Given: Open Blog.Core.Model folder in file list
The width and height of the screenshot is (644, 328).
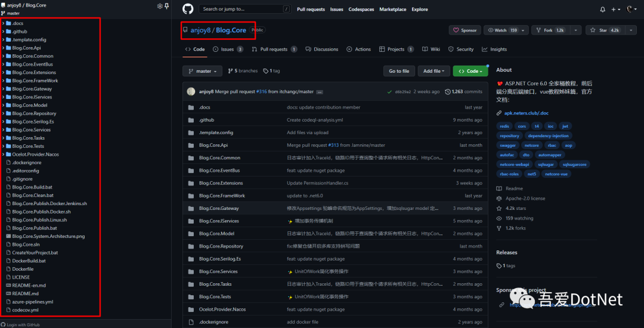Looking at the screenshot, I should pyautogui.click(x=216, y=234).
